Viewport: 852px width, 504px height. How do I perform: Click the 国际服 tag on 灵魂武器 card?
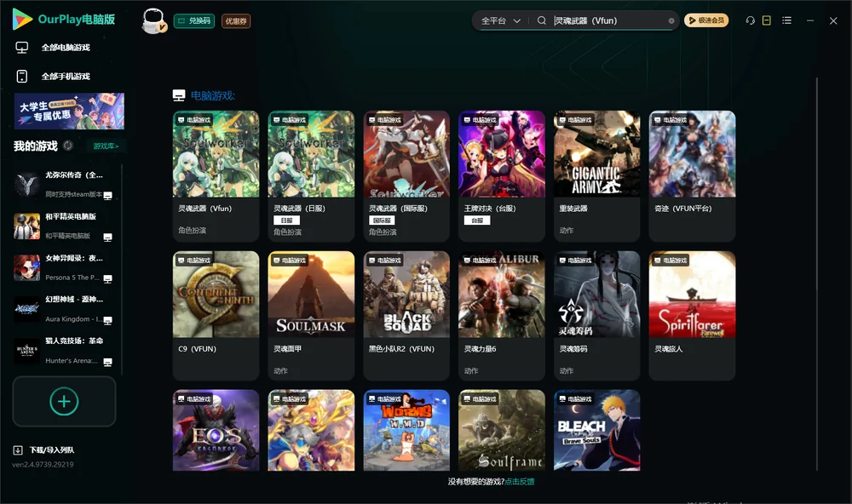[382, 220]
